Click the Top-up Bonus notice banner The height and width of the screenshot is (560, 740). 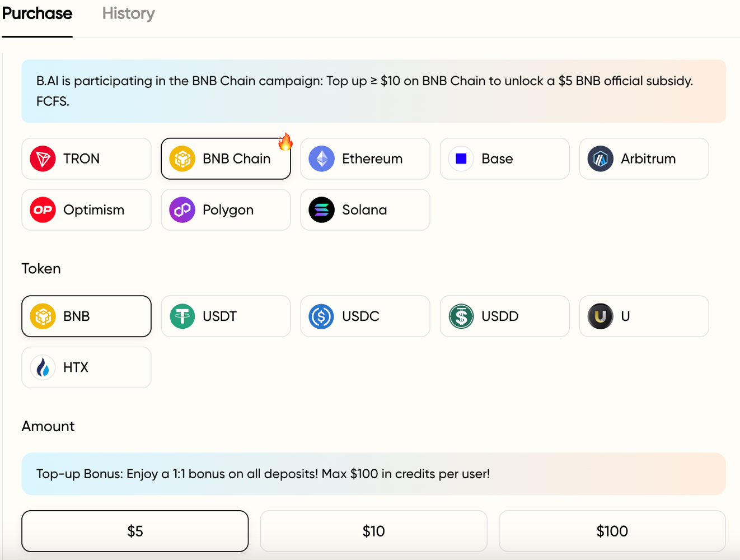click(373, 474)
